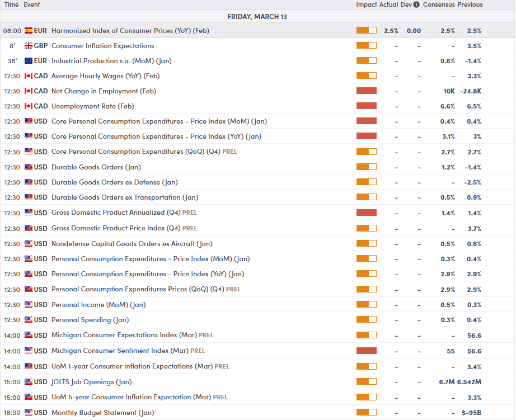Open Personal Consumption Expenditures Price Index (YoY)
The height and width of the screenshot is (420, 516).
point(148,274)
